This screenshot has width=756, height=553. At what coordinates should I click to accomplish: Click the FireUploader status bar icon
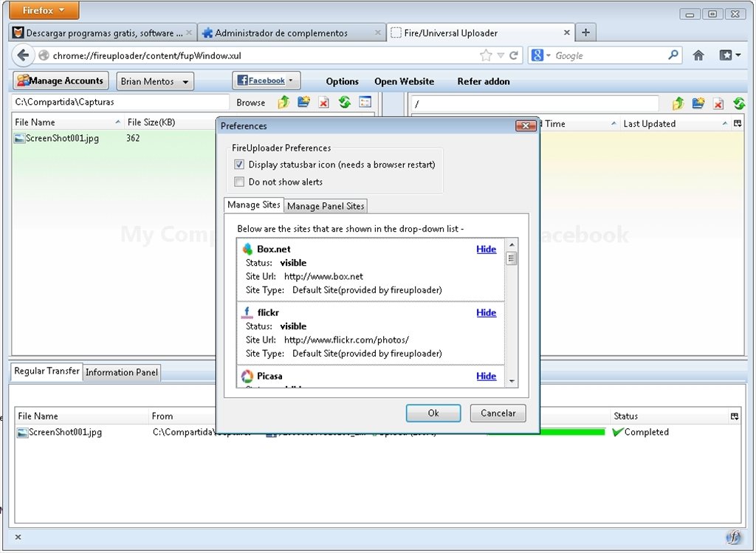[x=734, y=537]
